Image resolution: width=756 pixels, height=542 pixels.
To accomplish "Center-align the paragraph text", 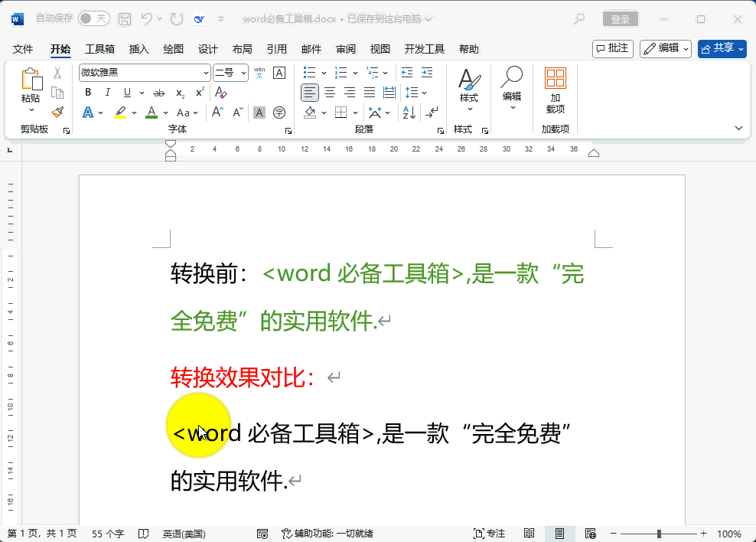I will tap(330, 93).
